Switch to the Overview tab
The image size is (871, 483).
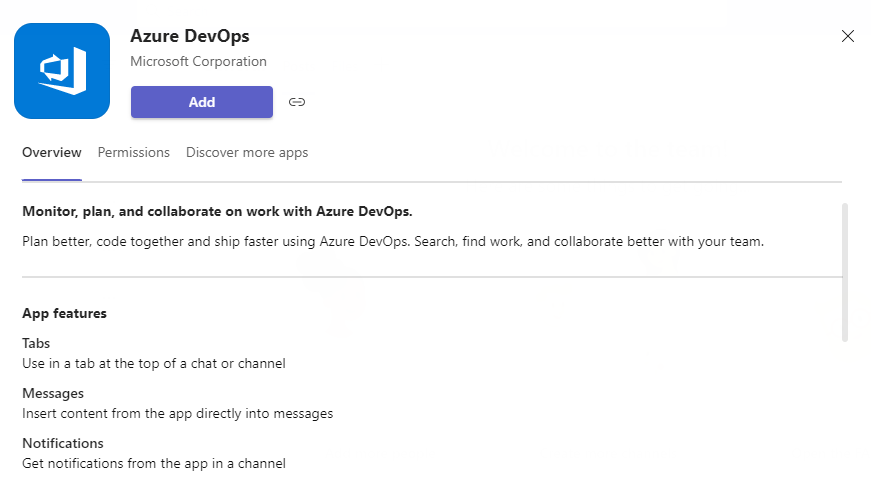pyautogui.click(x=52, y=152)
